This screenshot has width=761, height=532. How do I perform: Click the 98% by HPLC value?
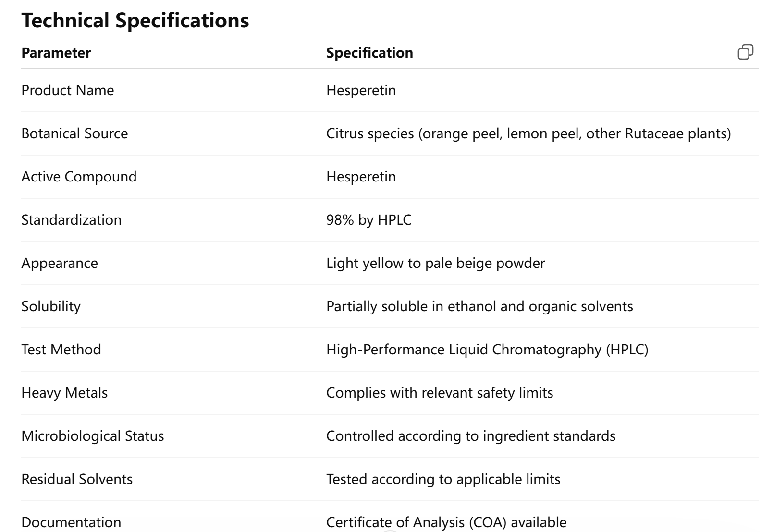[368, 220]
